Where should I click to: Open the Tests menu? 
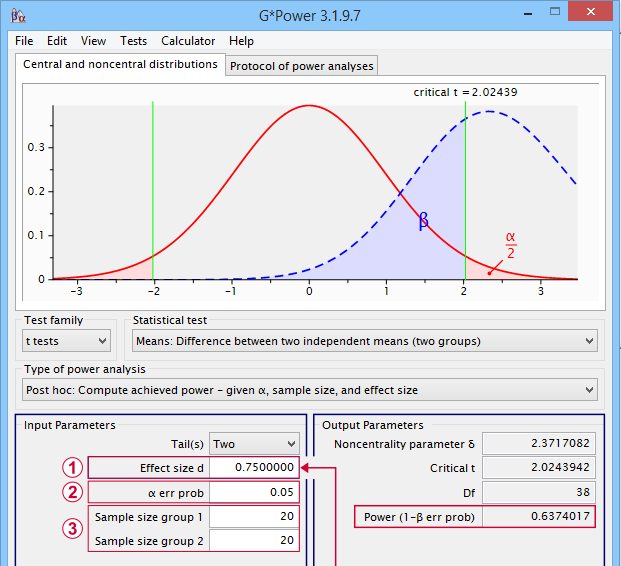[133, 41]
